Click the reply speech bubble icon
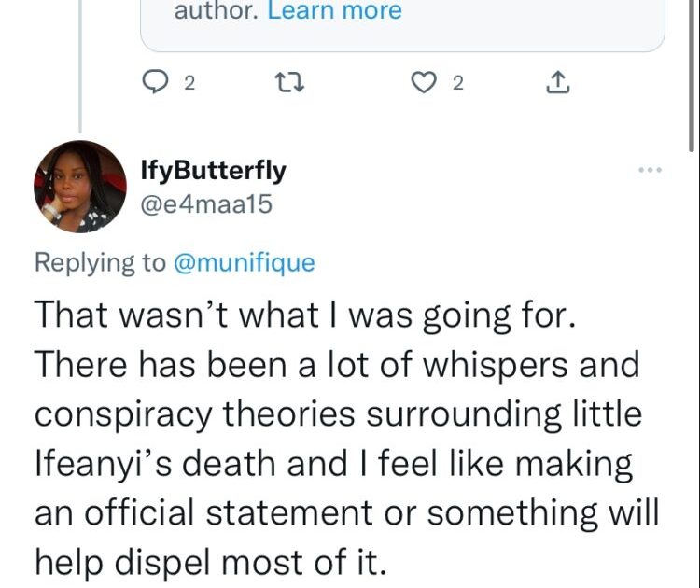This screenshot has width=700, height=588. tap(154, 84)
